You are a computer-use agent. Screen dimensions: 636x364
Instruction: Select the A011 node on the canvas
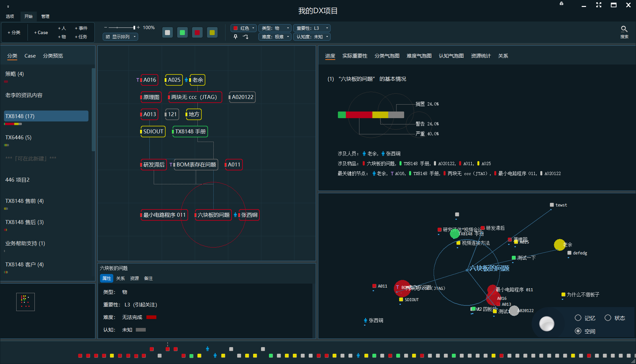click(x=234, y=164)
